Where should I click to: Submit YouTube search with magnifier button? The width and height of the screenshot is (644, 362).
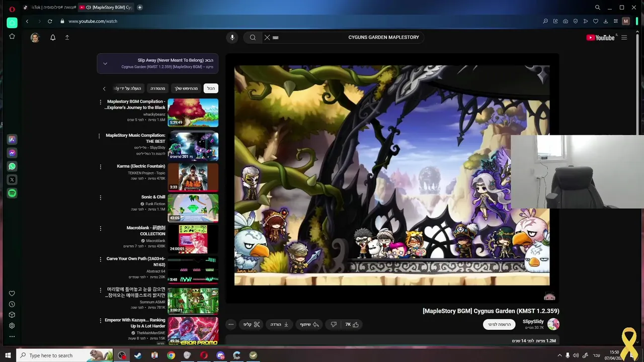tap(253, 37)
